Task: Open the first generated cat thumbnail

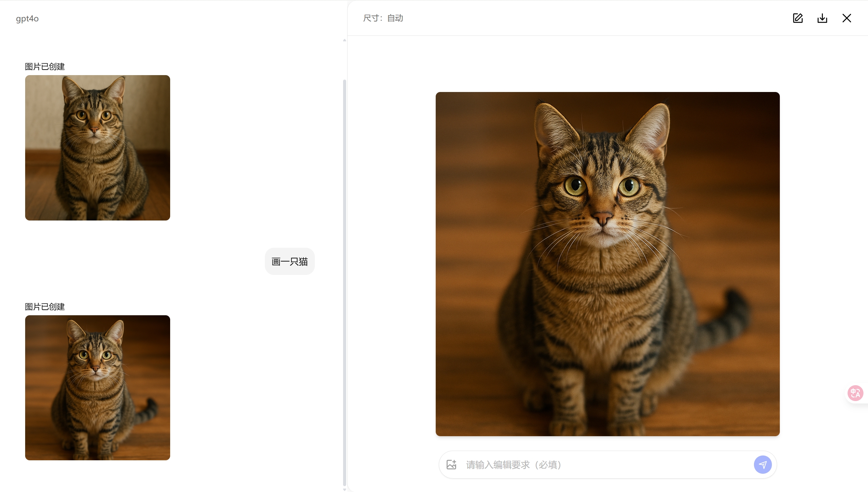Action: click(97, 147)
